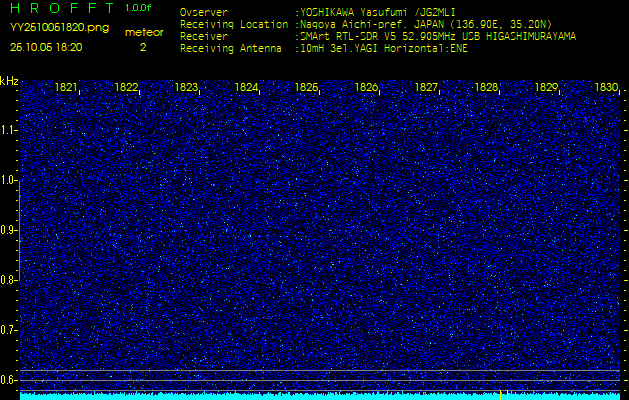This screenshot has height=400, width=629.
Task: Click the 1821 time marker
Action: click(66, 88)
